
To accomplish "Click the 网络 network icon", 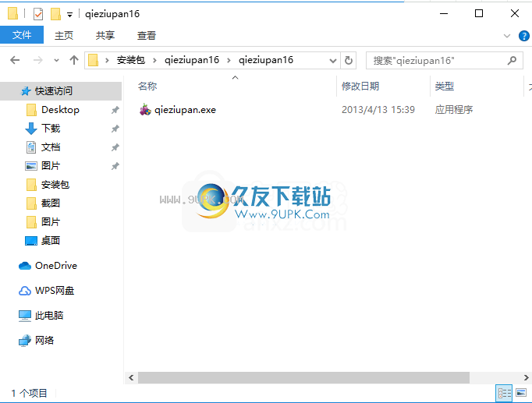I will 25,341.
